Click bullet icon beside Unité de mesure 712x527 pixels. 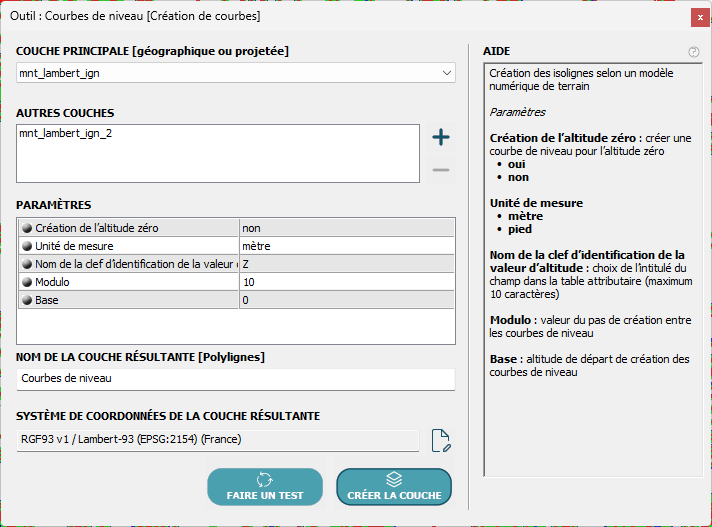click(26, 246)
